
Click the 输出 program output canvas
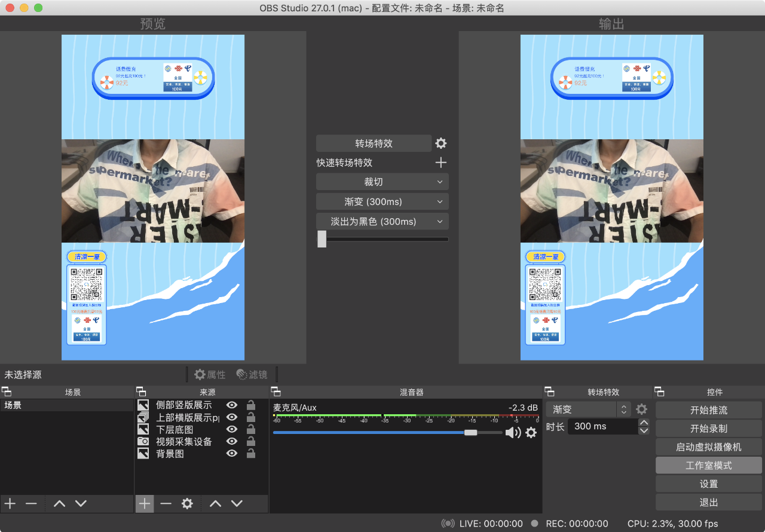(x=612, y=197)
